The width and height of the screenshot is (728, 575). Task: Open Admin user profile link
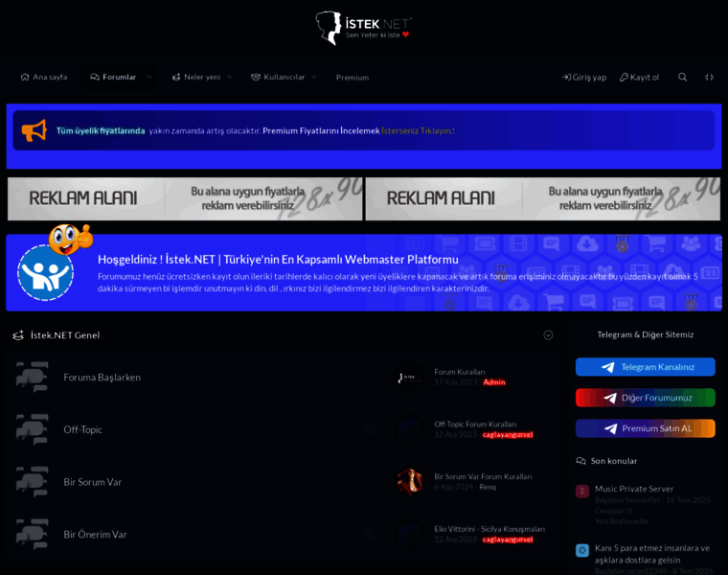(494, 382)
